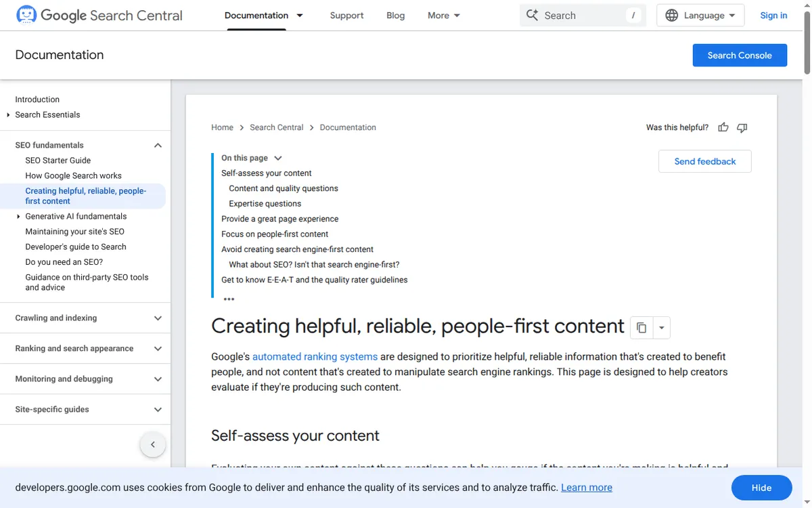The image size is (812, 508).
Task: Expand the Generative AI fundamentals tree arrow
Action: (18, 217)
